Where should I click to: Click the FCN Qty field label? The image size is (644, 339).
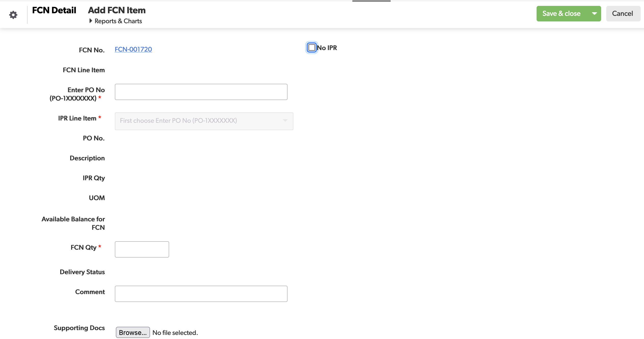tap(83, 247)
